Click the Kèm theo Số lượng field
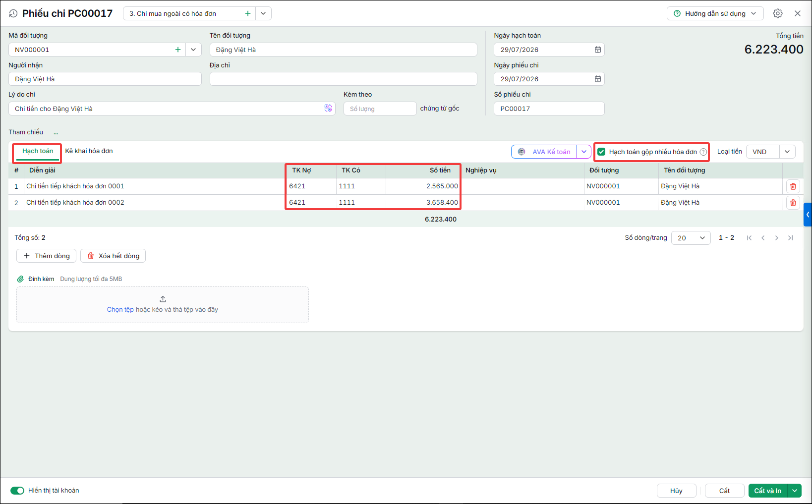 coord(380,109)
